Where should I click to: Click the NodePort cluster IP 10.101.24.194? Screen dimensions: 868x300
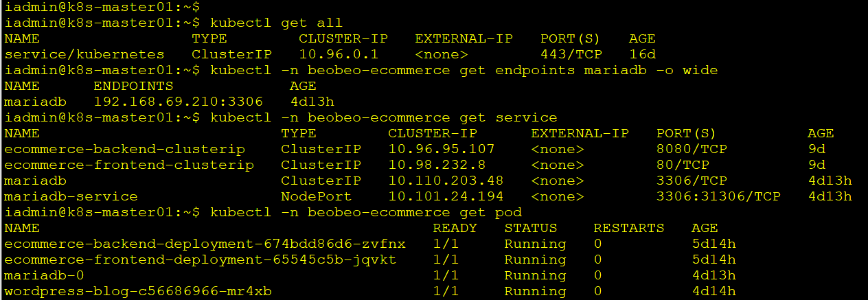pos(446,196)
